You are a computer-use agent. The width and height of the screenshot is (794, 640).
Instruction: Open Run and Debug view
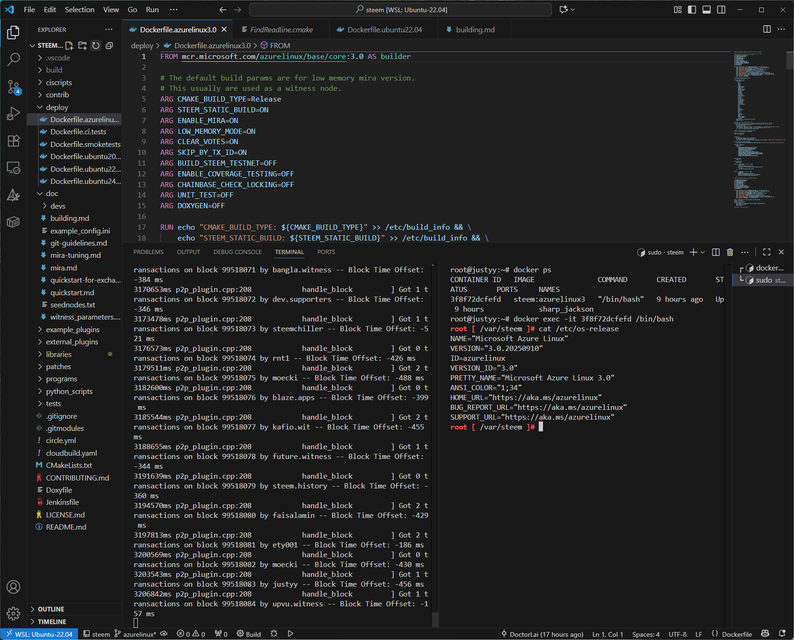coord(14,113)
